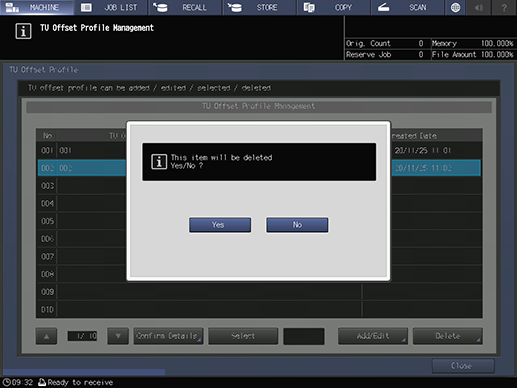
Task: Go to the STORE tab
Action: point(260,7)
